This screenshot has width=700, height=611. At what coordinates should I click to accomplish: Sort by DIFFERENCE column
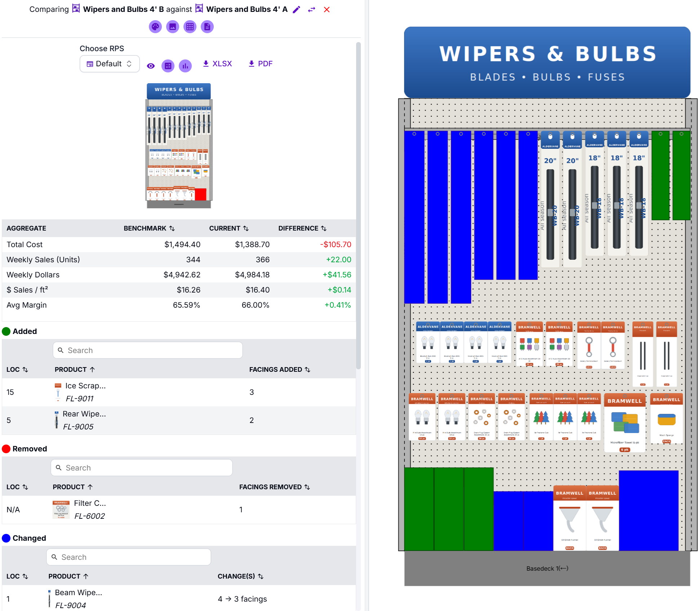click(302, 228)
